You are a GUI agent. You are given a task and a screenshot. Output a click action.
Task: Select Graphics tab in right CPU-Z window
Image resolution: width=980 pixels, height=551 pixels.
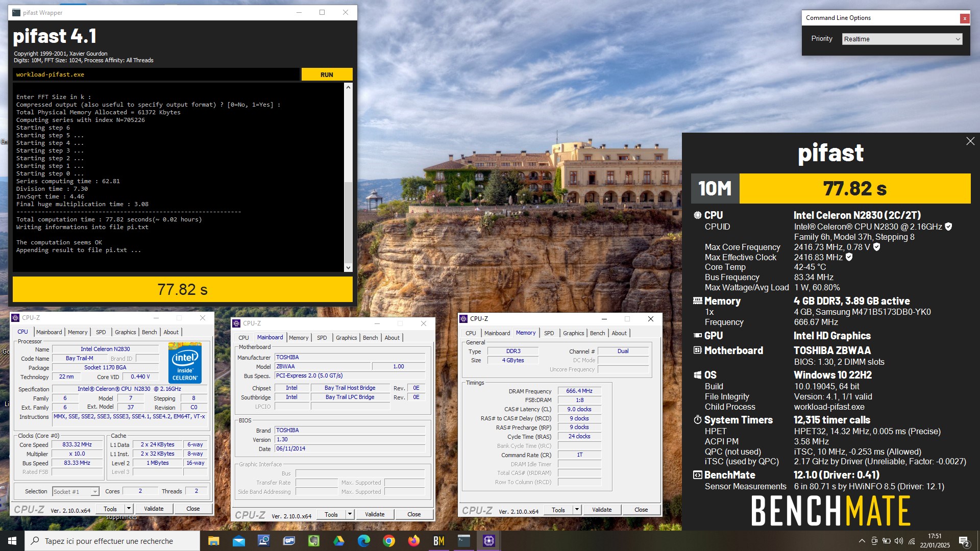tap(574, 333)
